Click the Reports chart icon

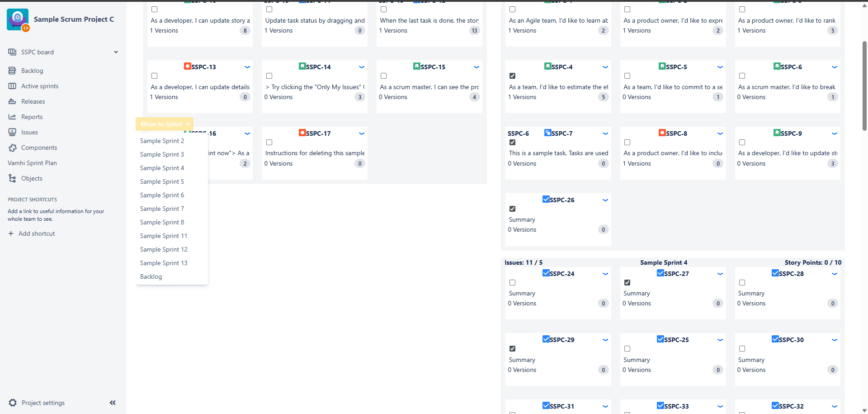(12, 117)
